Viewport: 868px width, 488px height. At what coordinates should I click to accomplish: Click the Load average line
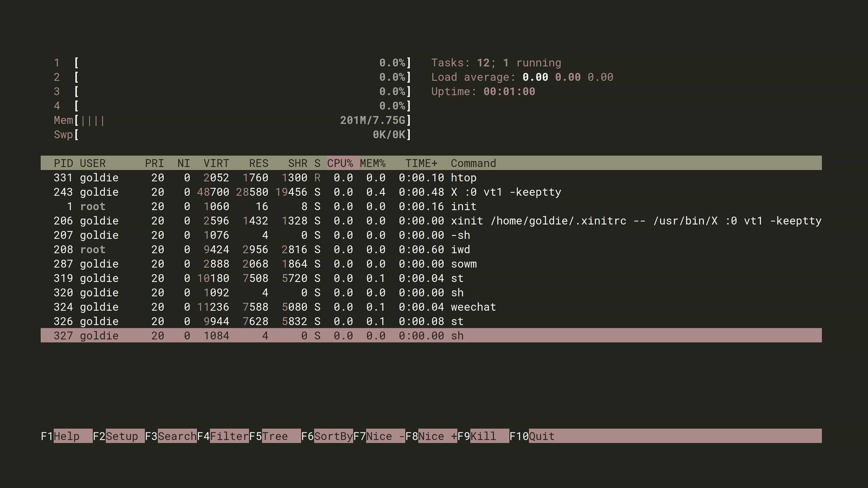point(522,77)
